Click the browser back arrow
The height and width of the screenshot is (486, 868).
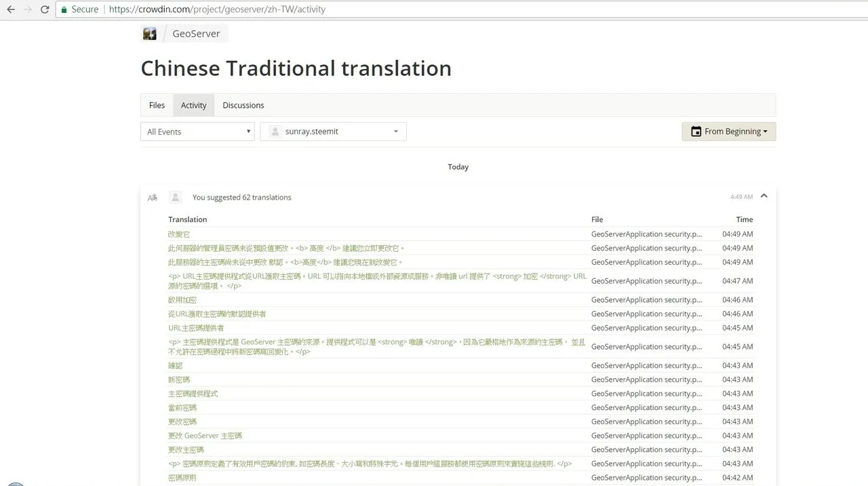click(x=11, y=10)
